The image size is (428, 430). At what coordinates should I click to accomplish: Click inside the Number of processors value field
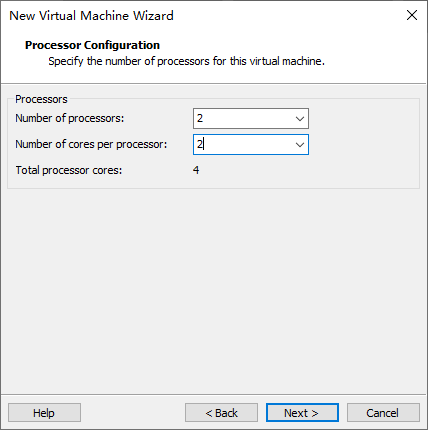tap(243, 118)
